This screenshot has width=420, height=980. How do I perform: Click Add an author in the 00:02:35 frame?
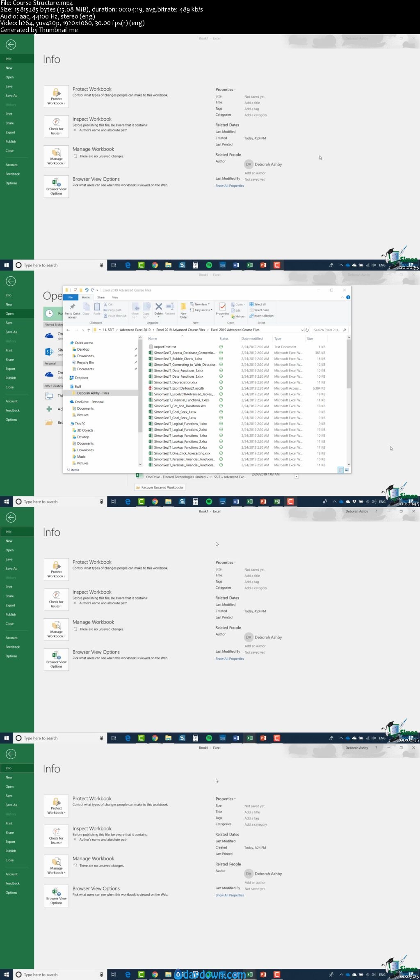coord(255,646)
